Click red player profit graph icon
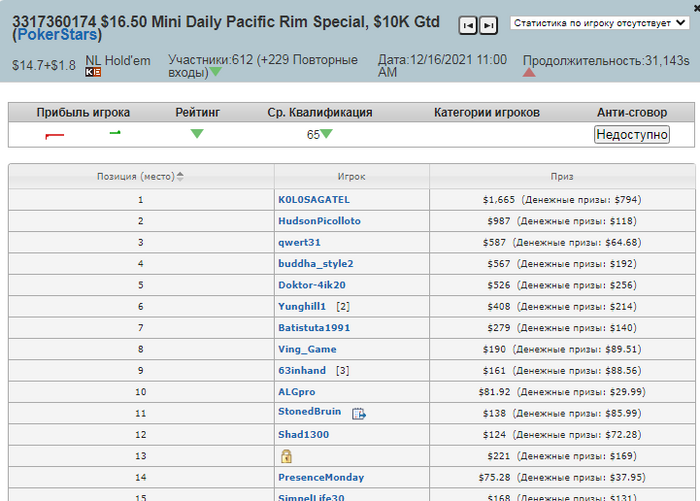The height and width of the screenshot is (501, 700). click(x=54, y=135)
